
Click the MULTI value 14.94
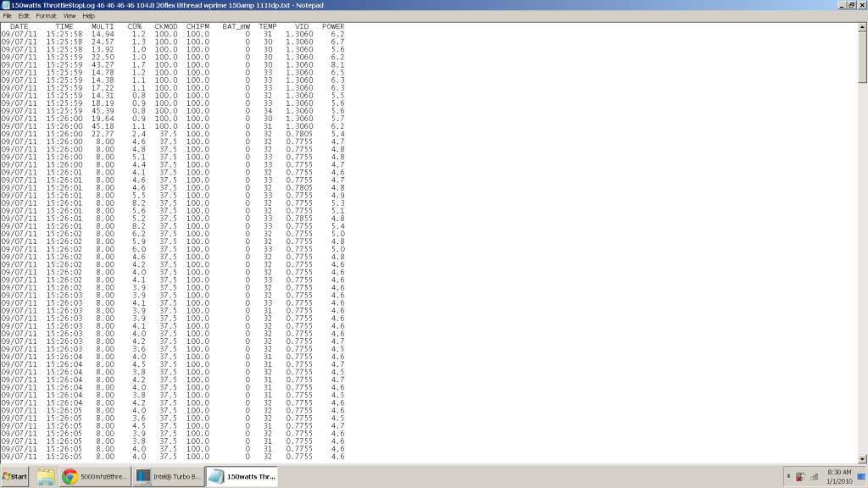[103, 34]
